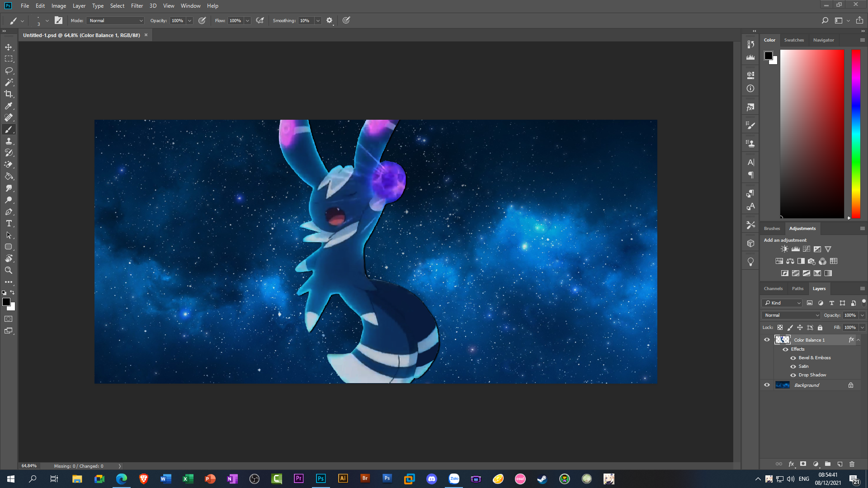Open layer Opacity dropdown arrow
The width and height of the screenshot is (868, 488).
tap(862, 315)
